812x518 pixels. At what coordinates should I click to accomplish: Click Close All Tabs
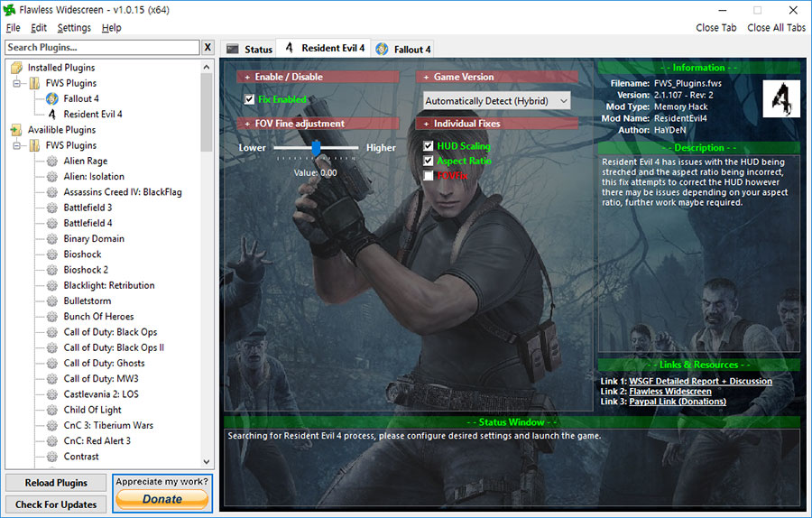[776, 27]
